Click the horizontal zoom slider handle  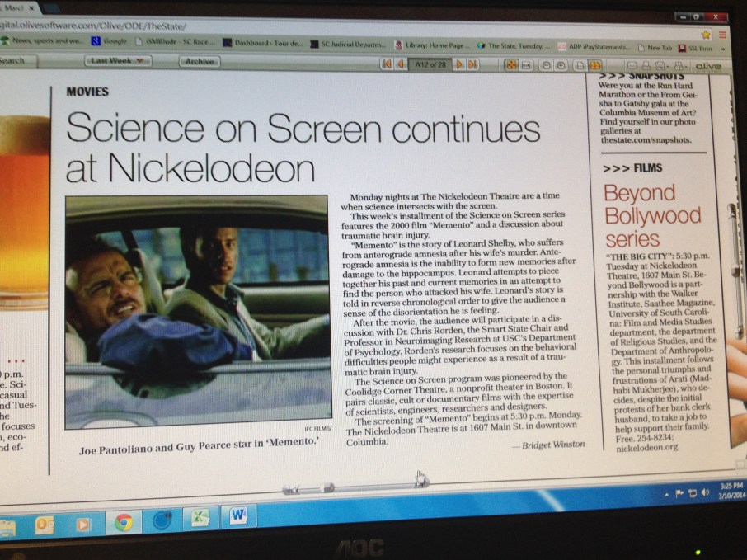[x=327, y=488]
